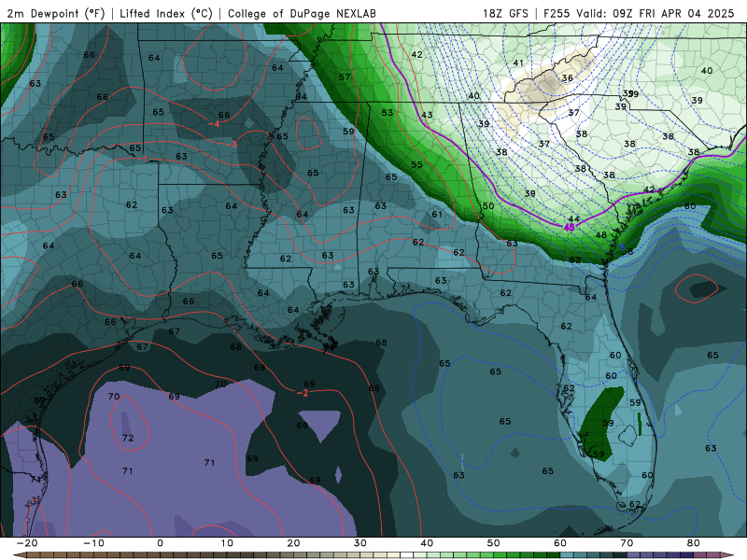Click the '30' color bar label
747x560 pixels.
[360, 543]
